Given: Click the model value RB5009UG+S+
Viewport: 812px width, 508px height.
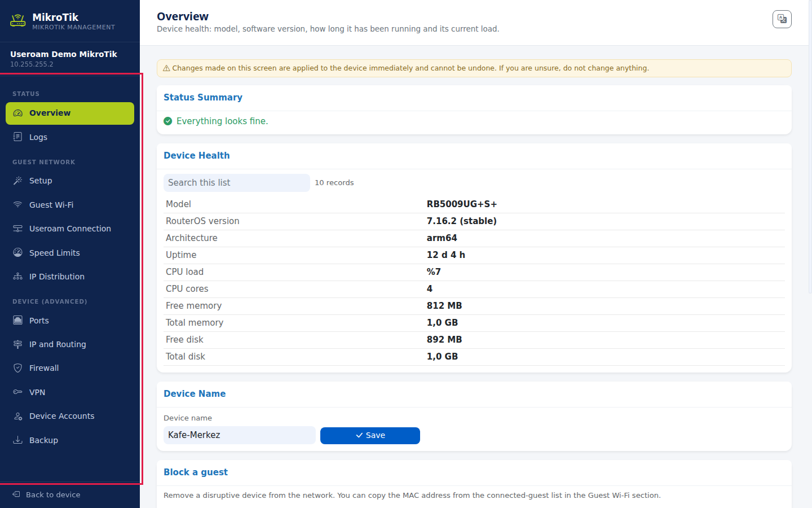Looking at the screenshot, I should (x=462, y=204).
